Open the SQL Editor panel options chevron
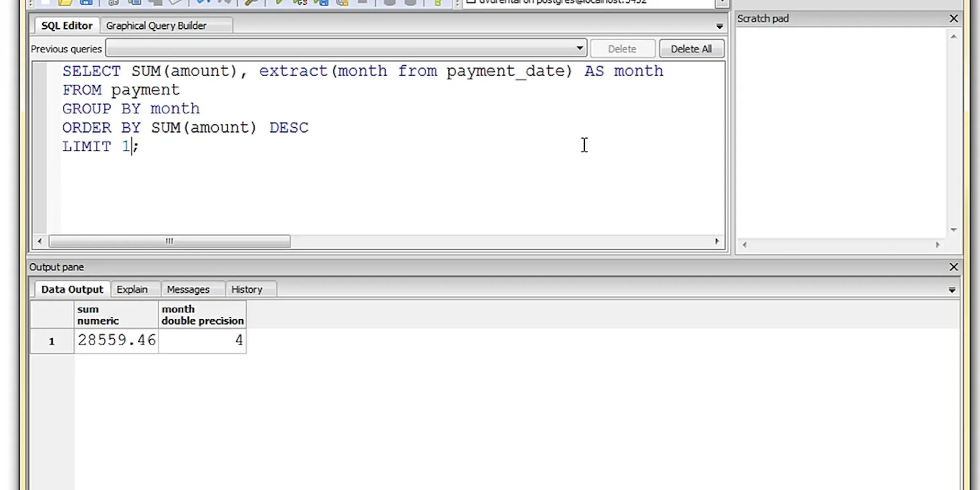Image resolution: width=980 pixels, height=490 pixels. [720, 26]
